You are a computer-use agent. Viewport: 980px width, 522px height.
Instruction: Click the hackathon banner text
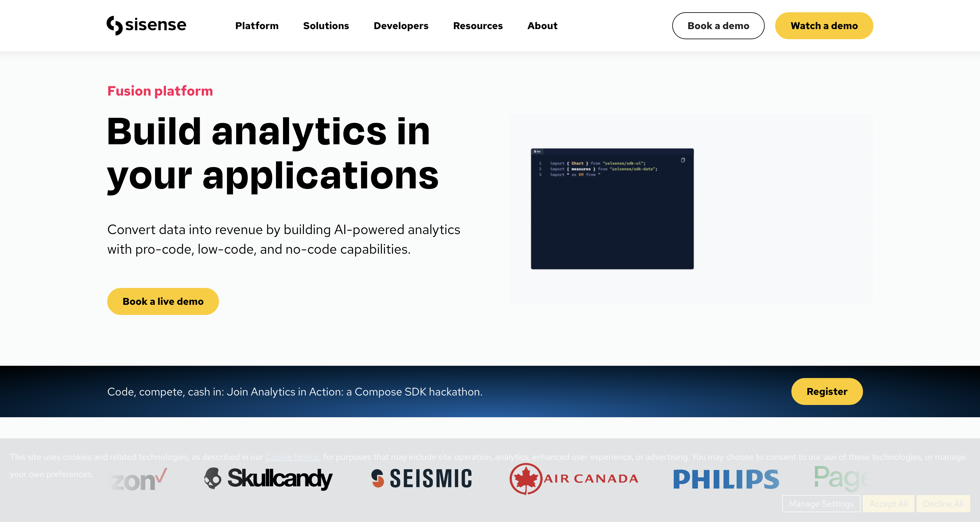click(x=295, y=391)
